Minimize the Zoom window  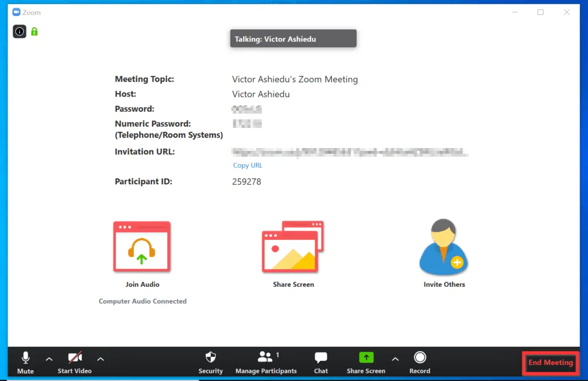tap(515, 12)
